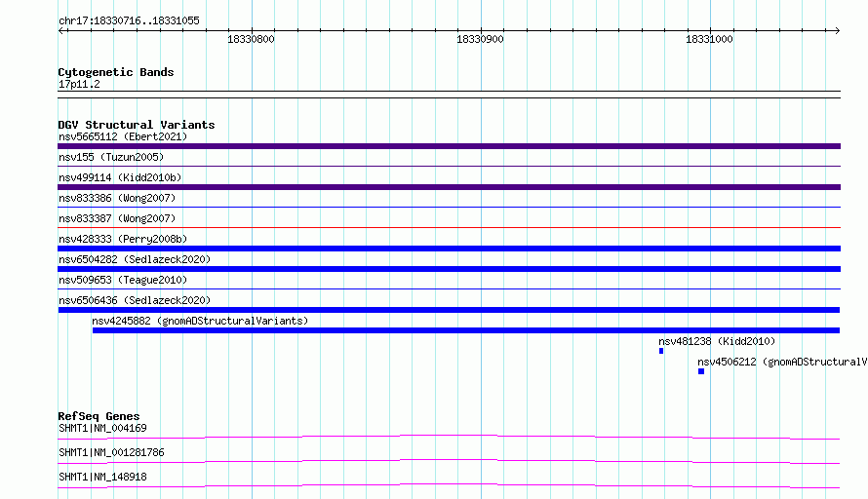Open variant nsv6506436 (Sedlazeck2020) label
Screen dimensions: 868x499
pyautogui.click(x=135, y=300)
